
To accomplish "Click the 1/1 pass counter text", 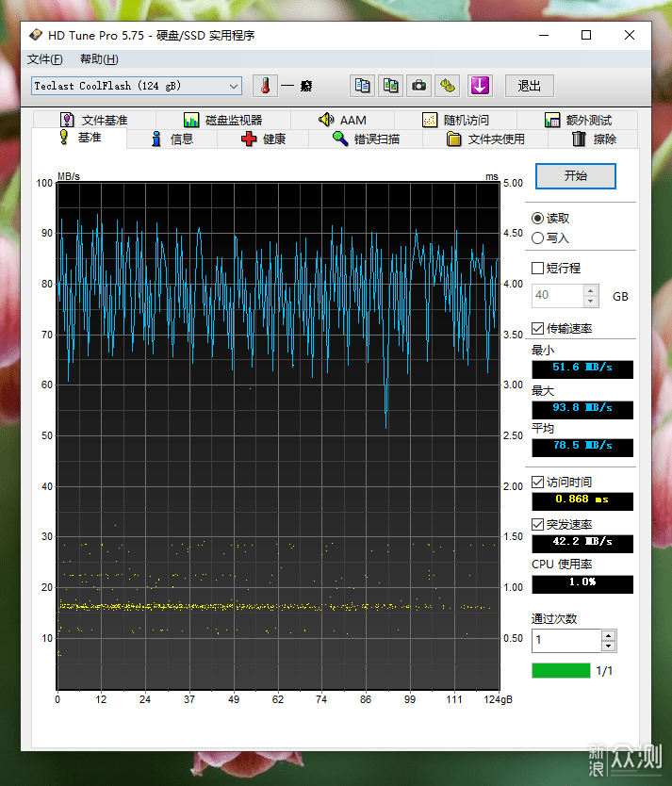I will coord(604,671).
